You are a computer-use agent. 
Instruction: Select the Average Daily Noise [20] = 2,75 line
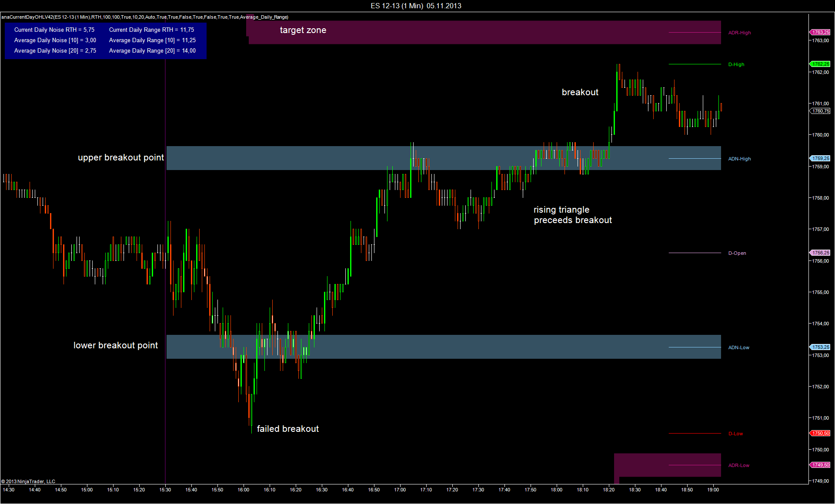[55, 50]
